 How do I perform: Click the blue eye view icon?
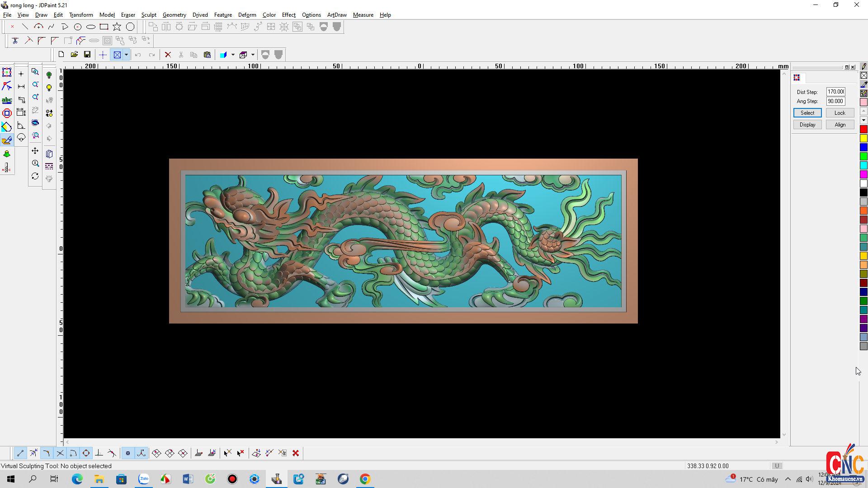coord(35,122)
